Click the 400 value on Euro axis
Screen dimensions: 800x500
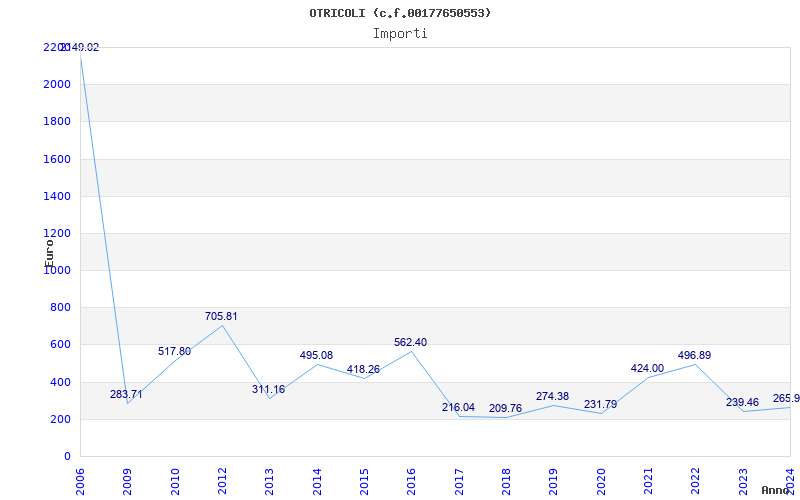60,382
